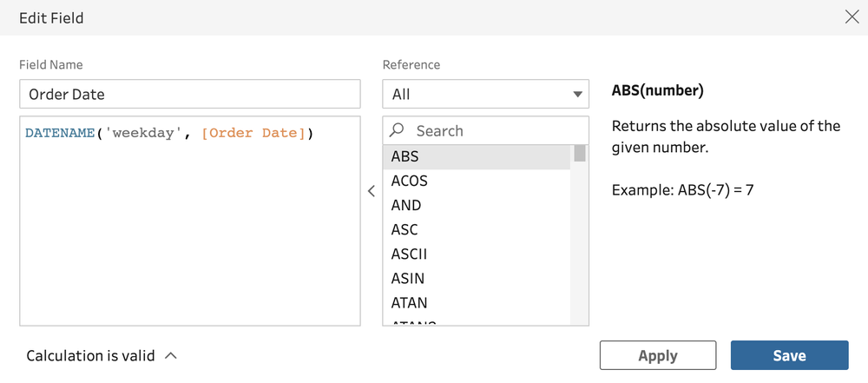This screenshot has height=383, width=868.
Task: Choose ASIN in the reference list
Action: coord(408,278)
